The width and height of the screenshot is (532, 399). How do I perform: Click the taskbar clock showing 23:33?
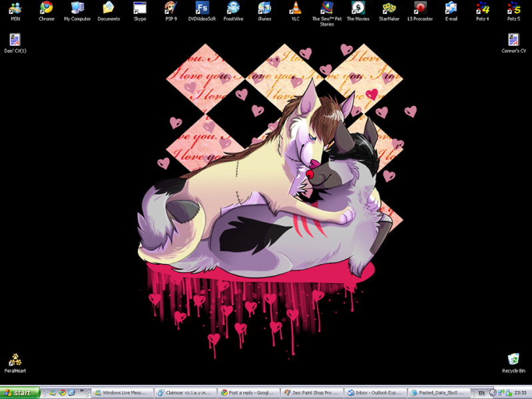[520, 393]
